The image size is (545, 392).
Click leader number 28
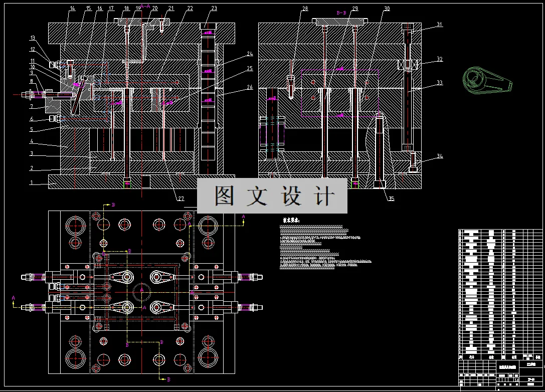click(x=305, y=9)
